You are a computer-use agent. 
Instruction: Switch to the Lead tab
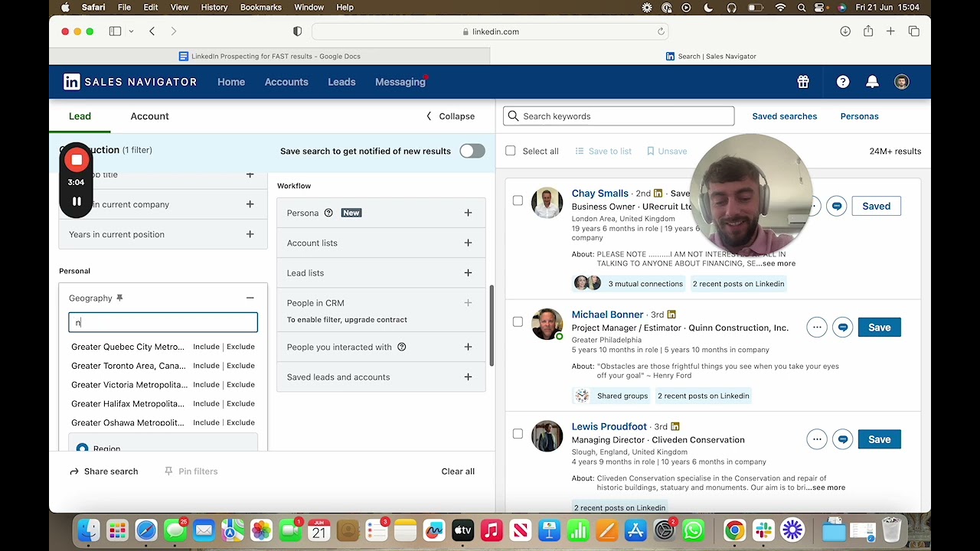(x=80, y=116)
